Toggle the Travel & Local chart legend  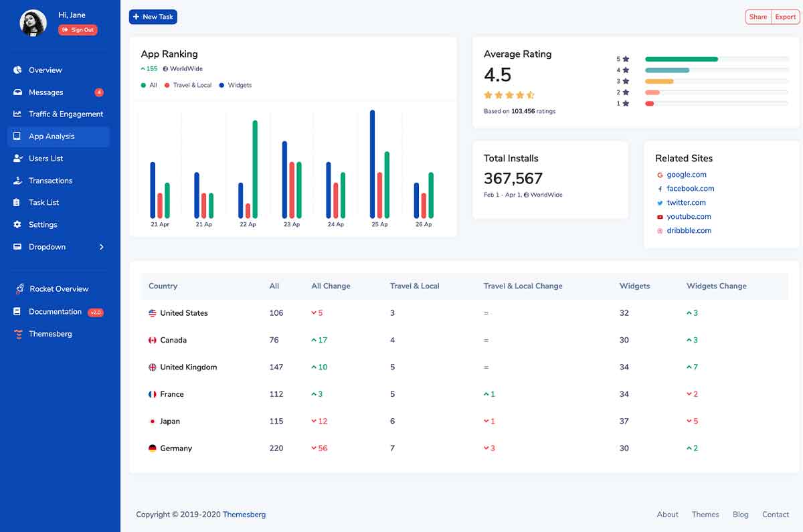(x=191, y=86)
